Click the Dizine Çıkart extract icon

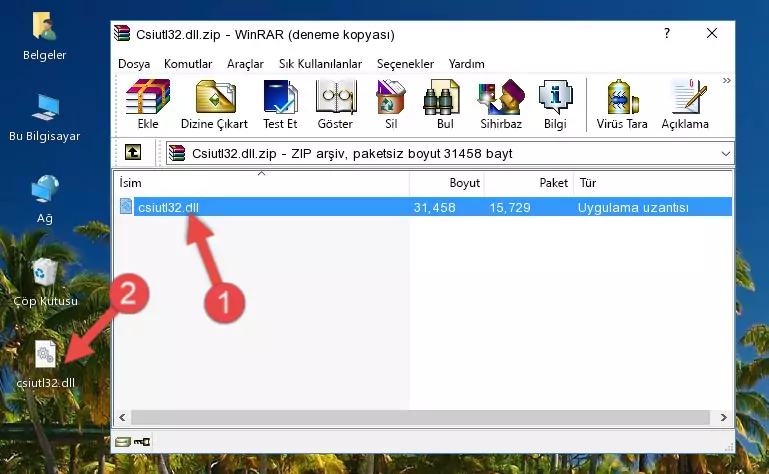214,104
